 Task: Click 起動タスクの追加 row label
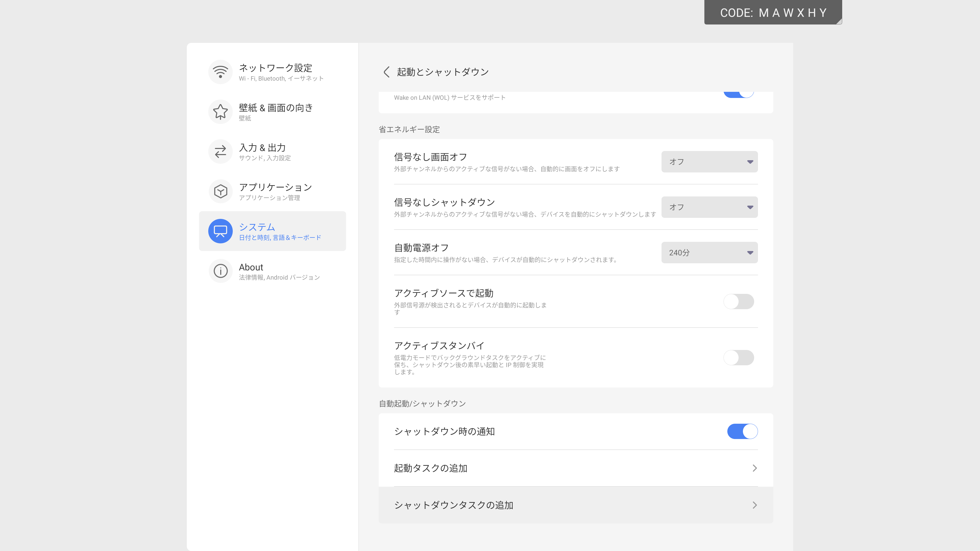tap(431, 468)
